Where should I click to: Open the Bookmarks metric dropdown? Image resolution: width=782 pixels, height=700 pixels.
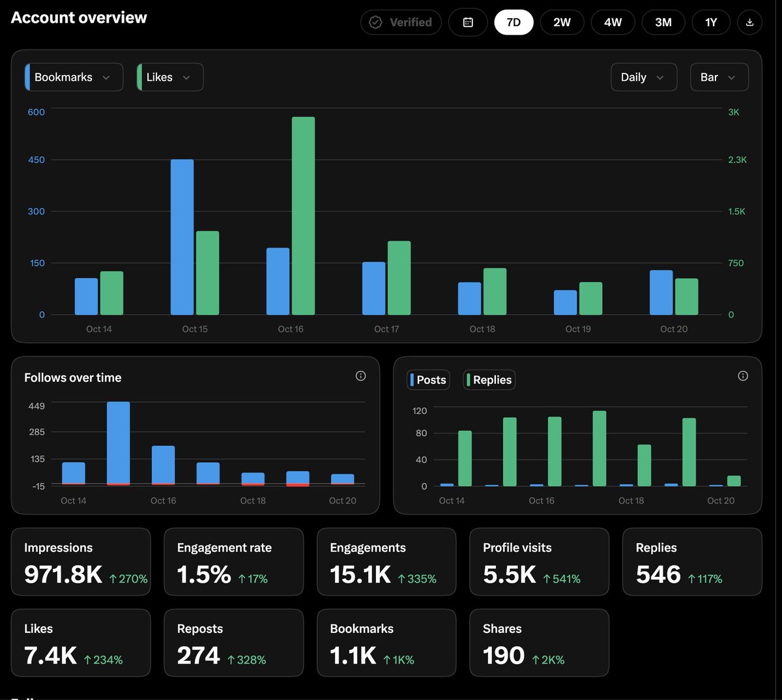(74, 77)
